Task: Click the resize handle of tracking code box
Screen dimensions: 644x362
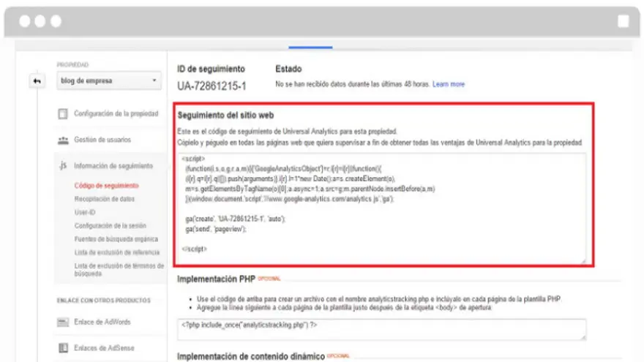Action: click(583, 260)
